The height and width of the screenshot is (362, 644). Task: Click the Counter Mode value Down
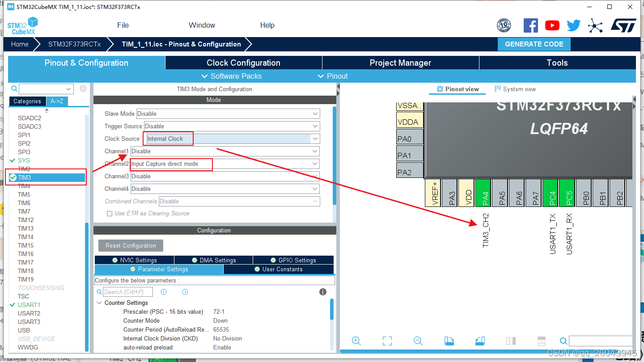220,320
